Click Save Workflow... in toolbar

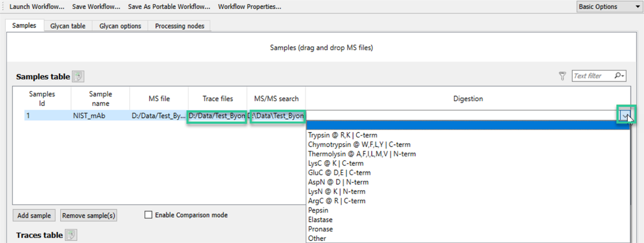(x=96, y=7)
